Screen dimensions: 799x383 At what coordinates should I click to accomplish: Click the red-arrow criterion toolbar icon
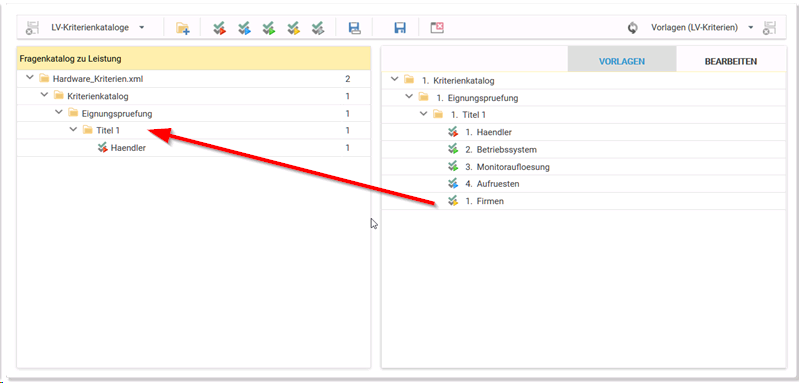(x=219, y=28)
